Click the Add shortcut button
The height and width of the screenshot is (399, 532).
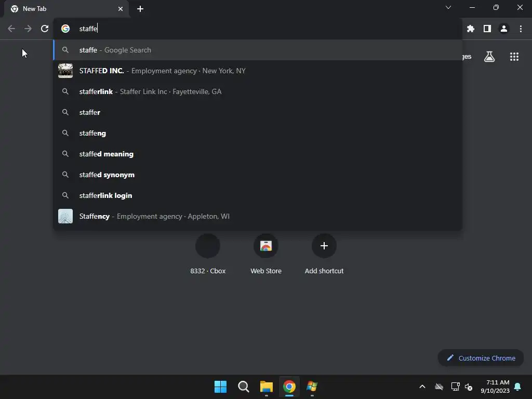[x=324, y=254]
